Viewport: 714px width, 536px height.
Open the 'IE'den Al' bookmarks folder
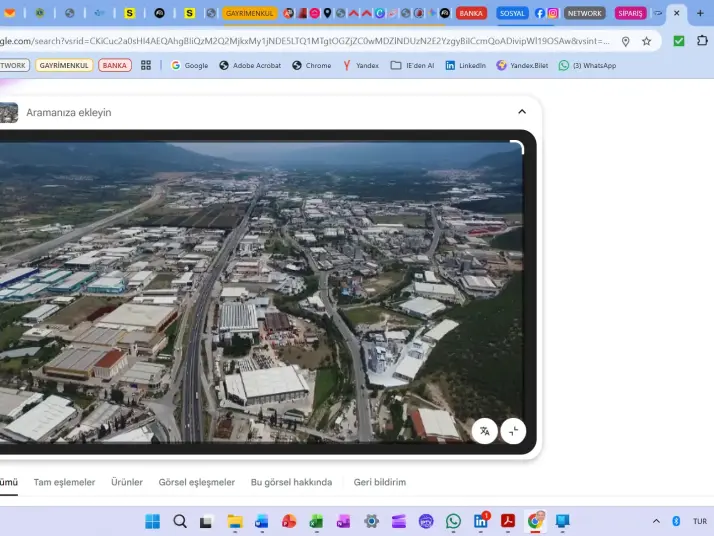pyautogui.click(x=410, y=65)
